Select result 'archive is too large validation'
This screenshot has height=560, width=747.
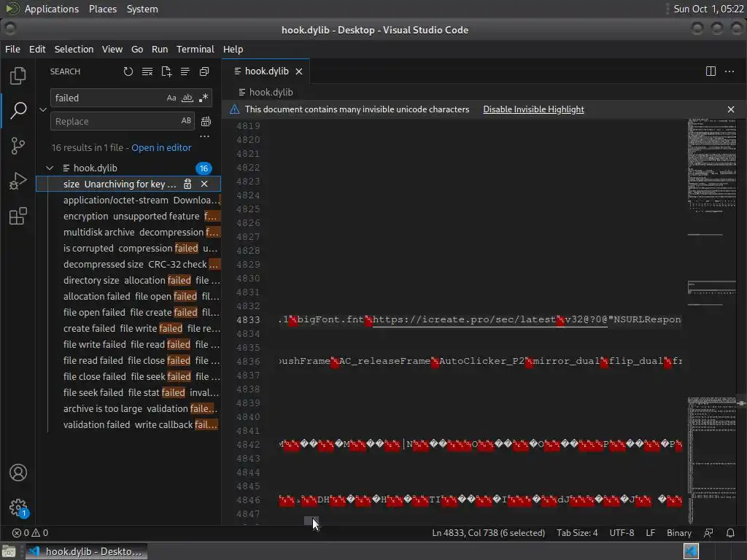128,408
